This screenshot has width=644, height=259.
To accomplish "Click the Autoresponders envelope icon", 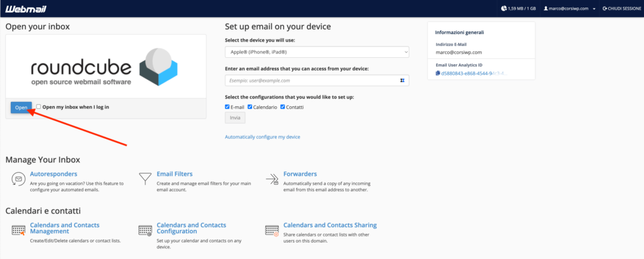I will click(x=17, y=179).
